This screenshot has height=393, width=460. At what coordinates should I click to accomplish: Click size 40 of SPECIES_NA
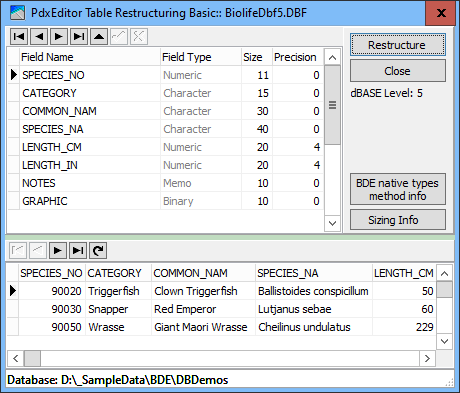tap(257, 129)
